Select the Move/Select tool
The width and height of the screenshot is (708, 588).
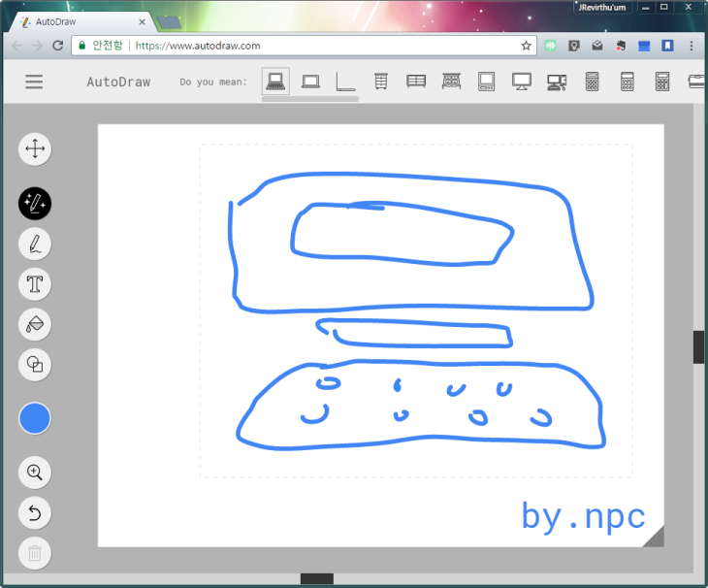coord(35,149)
